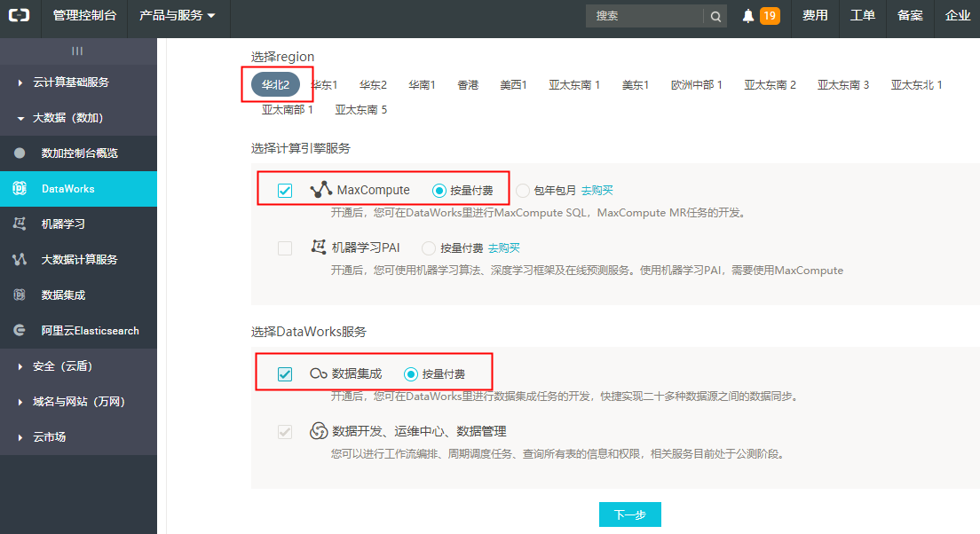Select the 亚太东北 1 region
This screenshot has height=534, width=980.
click(x=916, y=85)
